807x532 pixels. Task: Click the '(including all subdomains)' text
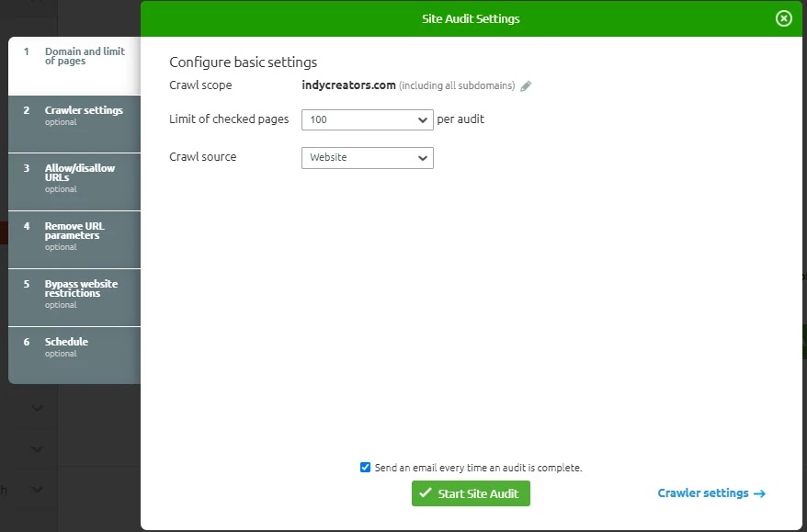click(457, 85)
